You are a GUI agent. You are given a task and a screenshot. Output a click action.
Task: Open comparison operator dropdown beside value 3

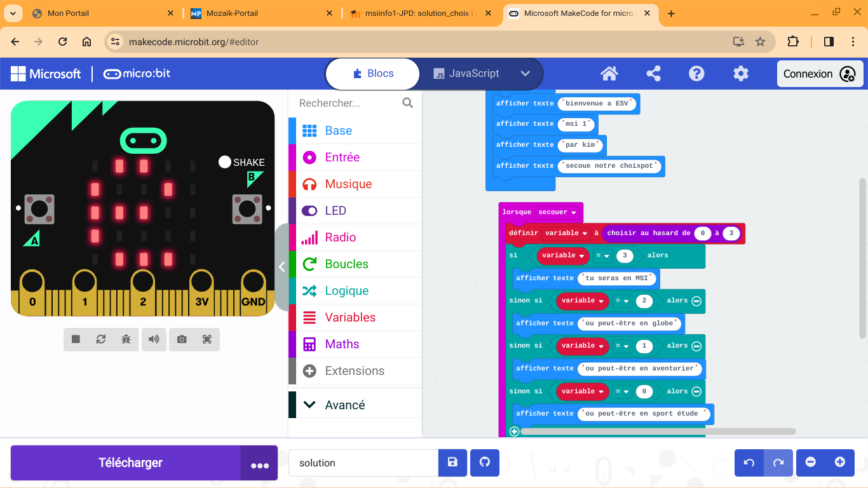point(604,255)
